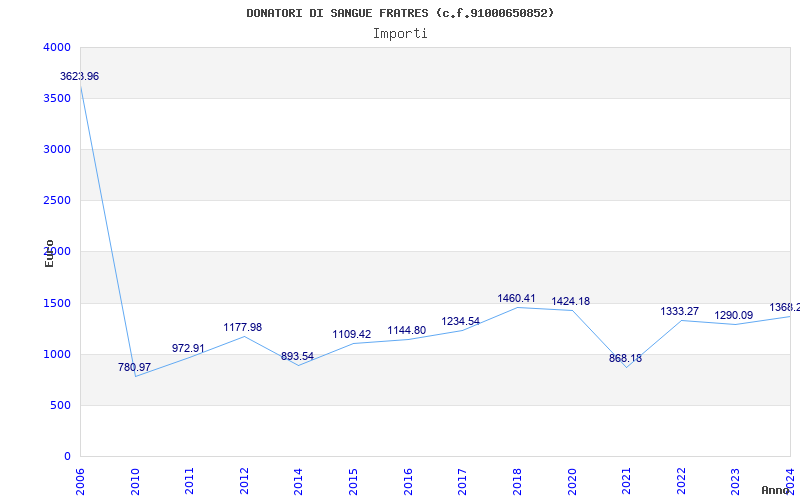Click the y-axis value 3500

coord(57,98)
